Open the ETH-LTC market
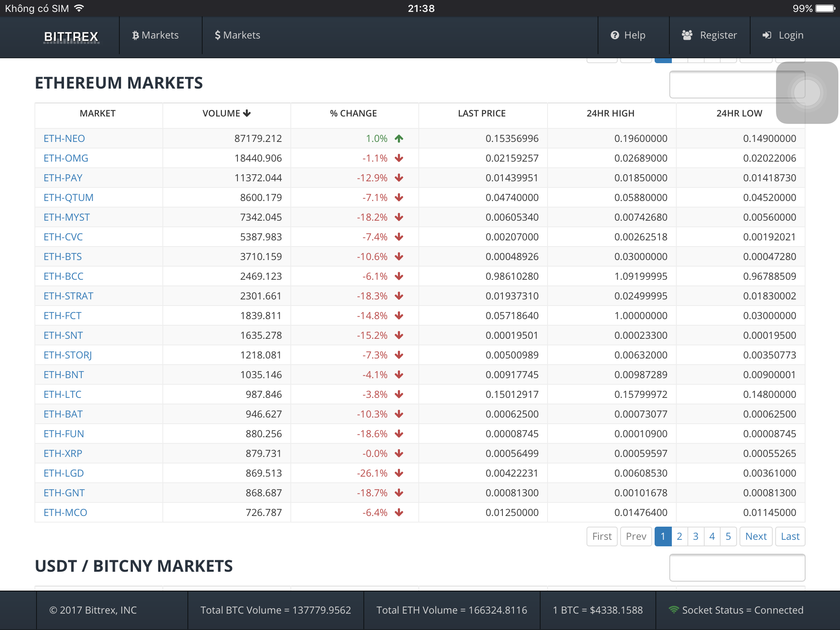The width and height of the screenshot is (840, 630). click(63, 395)
